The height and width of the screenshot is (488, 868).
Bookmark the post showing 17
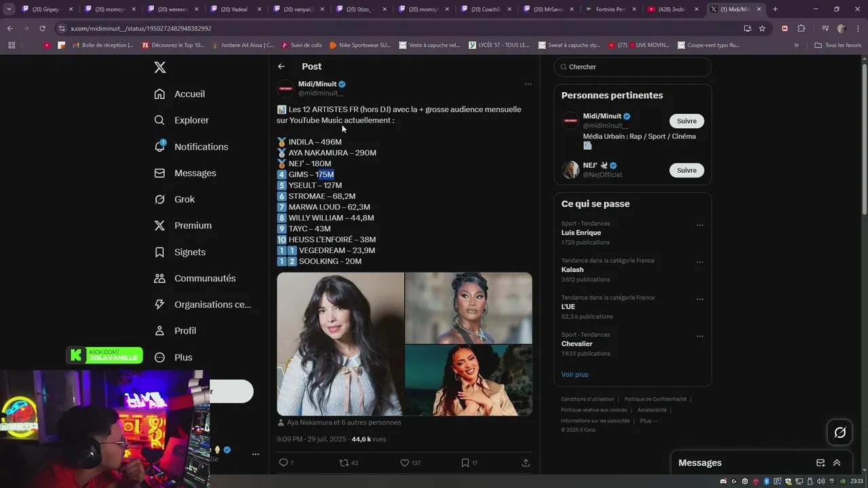tap(469, 463)
